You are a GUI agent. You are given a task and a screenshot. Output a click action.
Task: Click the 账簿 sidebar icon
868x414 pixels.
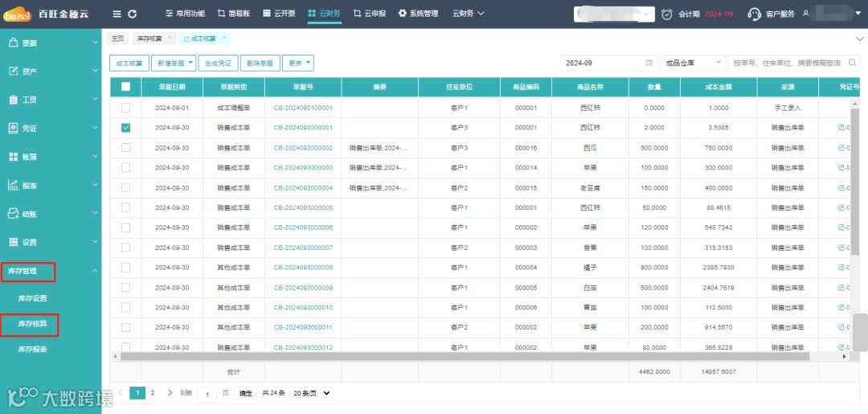[x=14, y=157]
